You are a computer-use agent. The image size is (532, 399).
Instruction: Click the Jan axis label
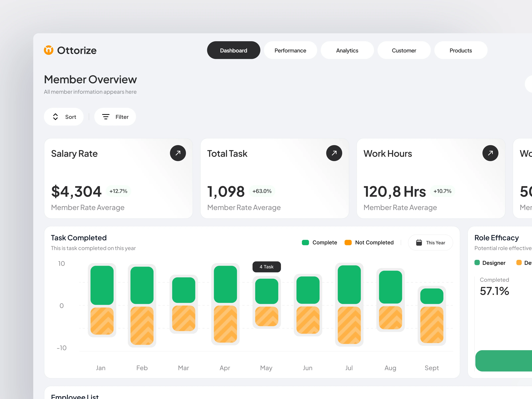101,368
